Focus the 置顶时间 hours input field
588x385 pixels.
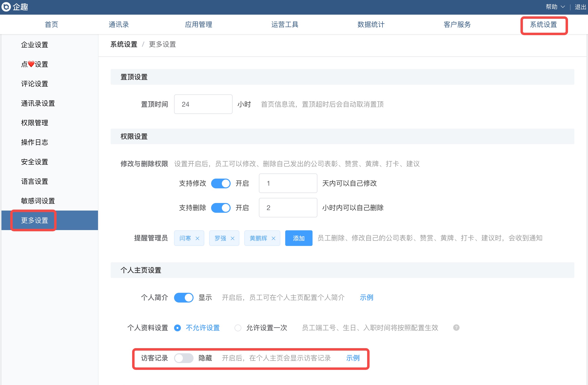pos(203,104)
